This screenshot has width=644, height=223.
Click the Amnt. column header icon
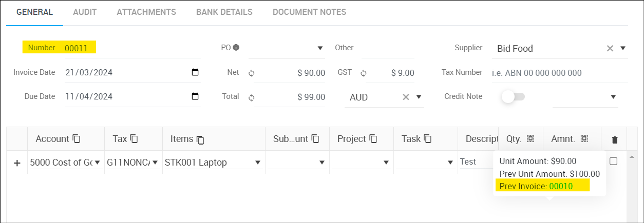pyautogui.click(x=584, y=139)
